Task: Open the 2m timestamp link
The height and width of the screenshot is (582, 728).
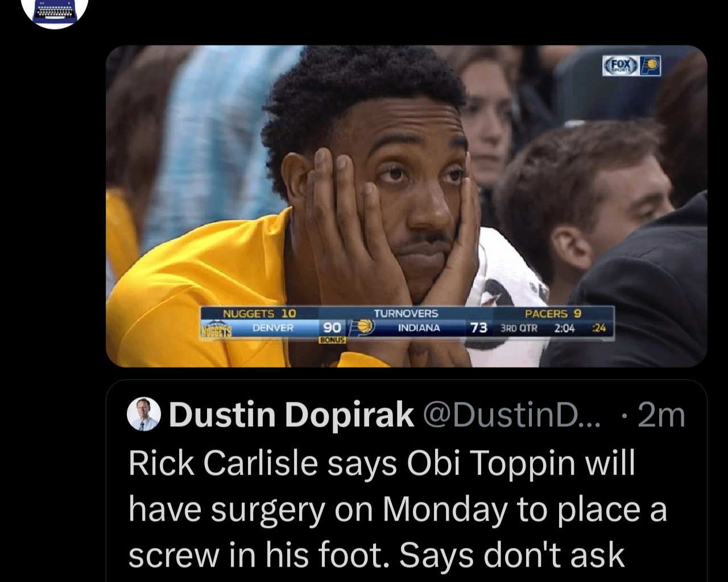Action: (x=661, y=414)
